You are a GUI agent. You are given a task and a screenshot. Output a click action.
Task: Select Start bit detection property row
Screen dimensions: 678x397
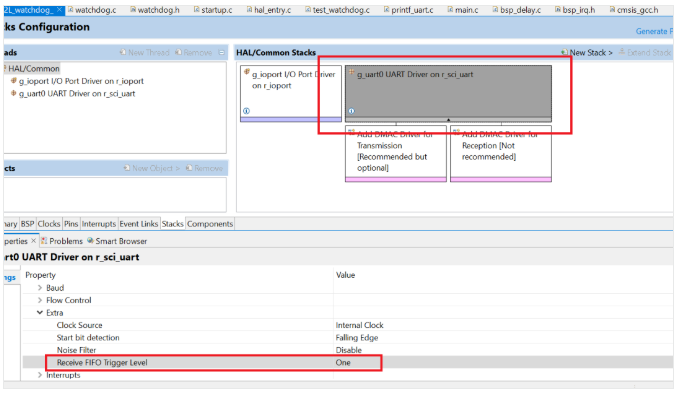348,337
